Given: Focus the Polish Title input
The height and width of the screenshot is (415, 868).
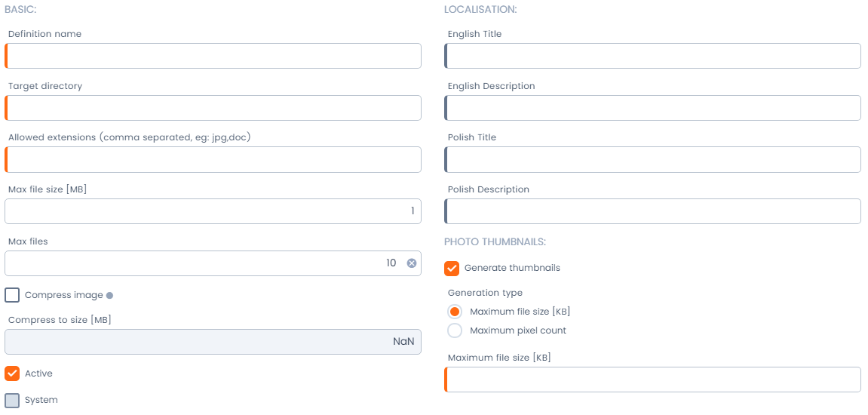Looking at the screenshot, I should [653, 159].
